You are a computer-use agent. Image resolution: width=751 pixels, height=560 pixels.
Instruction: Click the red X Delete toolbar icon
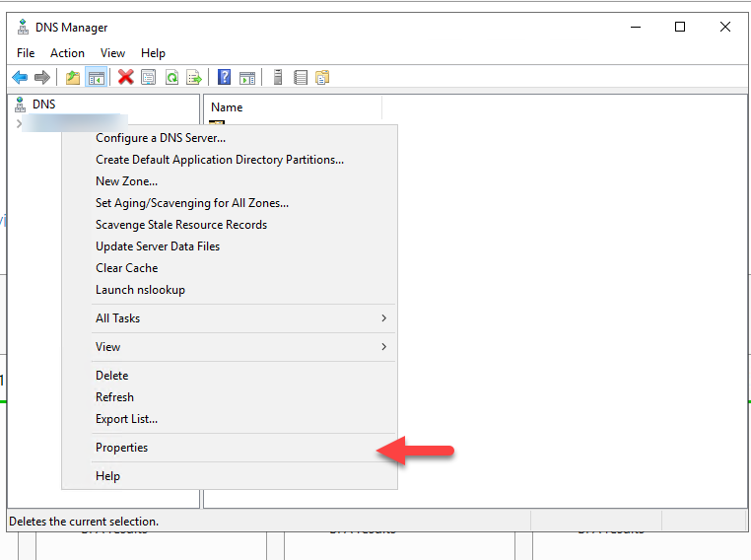coord(126,77)
